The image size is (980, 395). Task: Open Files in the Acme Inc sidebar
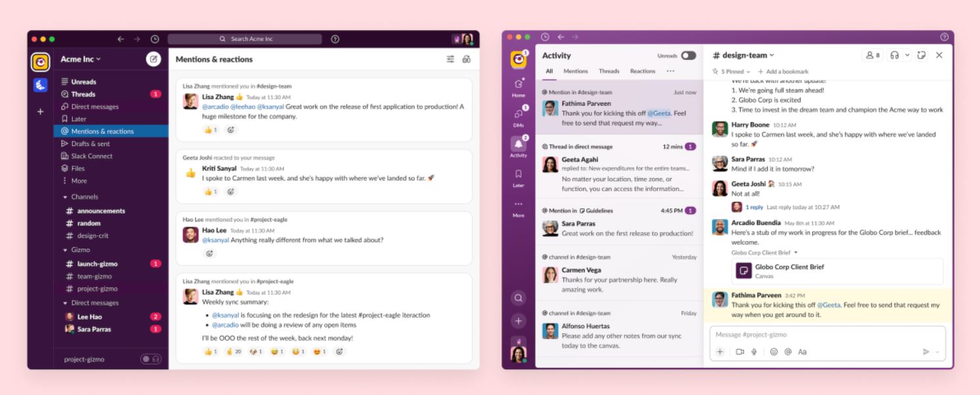[110, 168]
